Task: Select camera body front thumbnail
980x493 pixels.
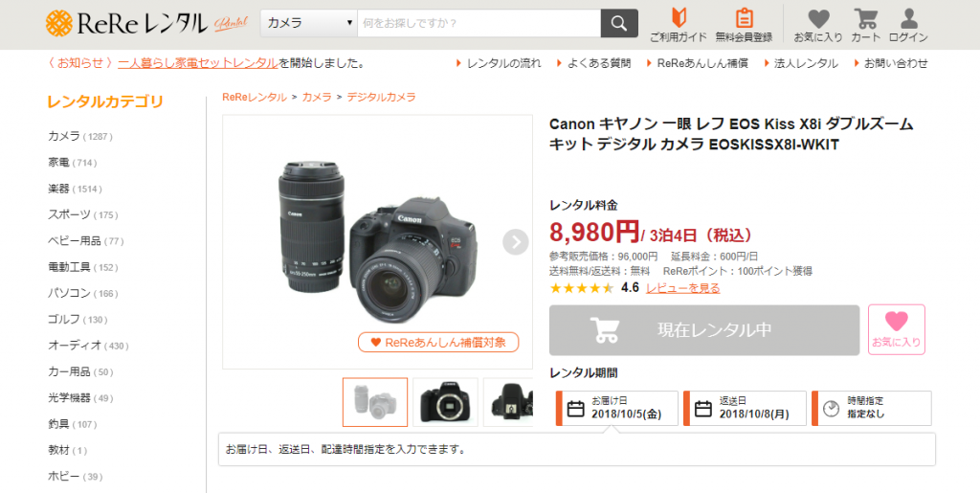Action: (x=445, y=402)
